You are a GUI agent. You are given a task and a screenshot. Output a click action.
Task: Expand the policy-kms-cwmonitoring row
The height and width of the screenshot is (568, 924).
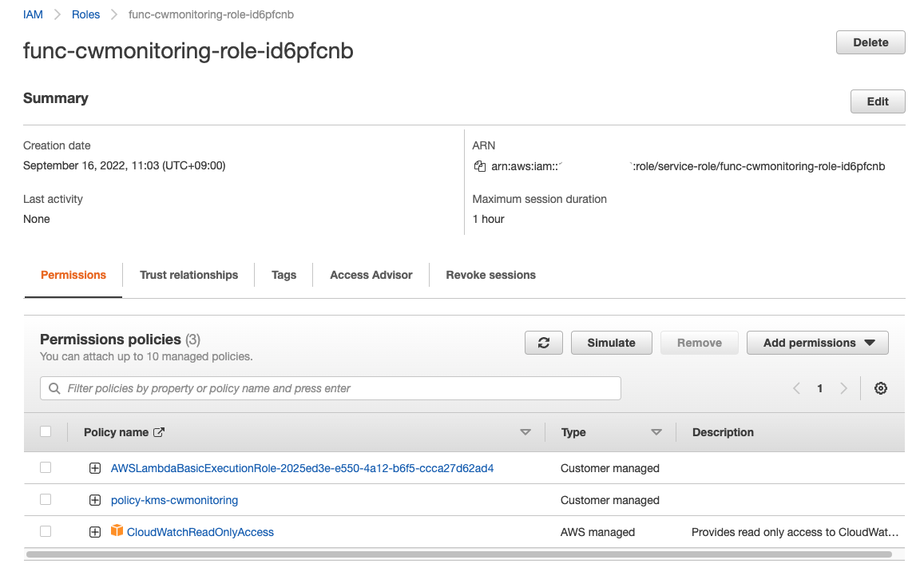tap(95, 500)
